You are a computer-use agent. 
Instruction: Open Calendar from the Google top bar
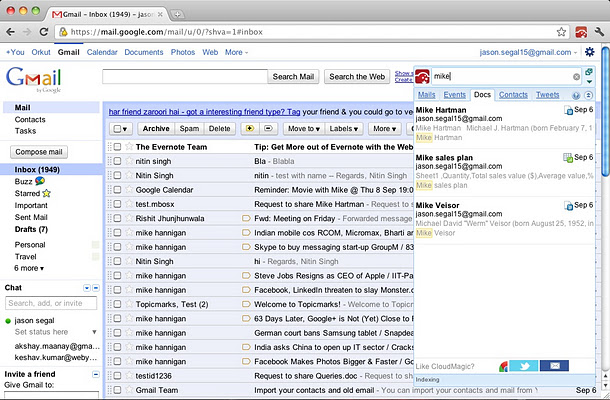102,52
